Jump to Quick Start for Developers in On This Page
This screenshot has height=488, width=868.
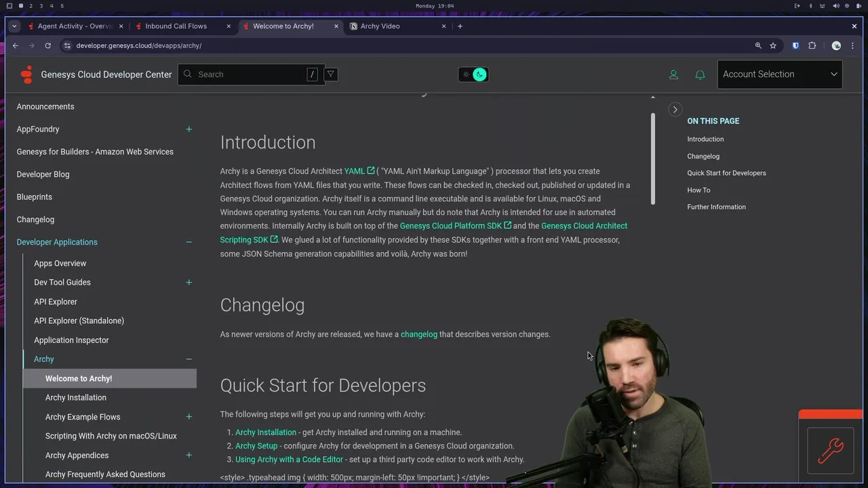pos(726,173)
